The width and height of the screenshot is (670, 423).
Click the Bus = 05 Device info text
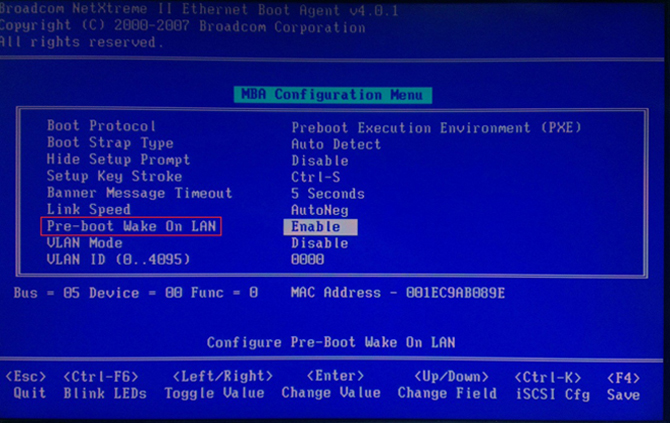click(136, 293)
